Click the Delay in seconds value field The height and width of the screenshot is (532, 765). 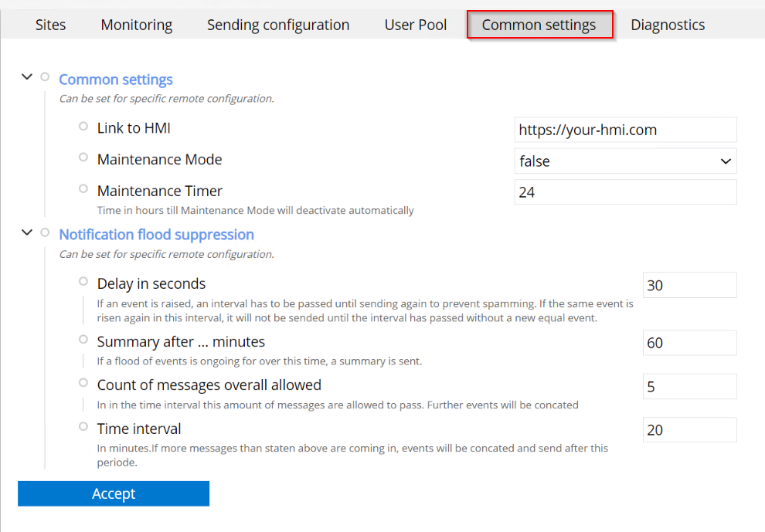(689, 285)
